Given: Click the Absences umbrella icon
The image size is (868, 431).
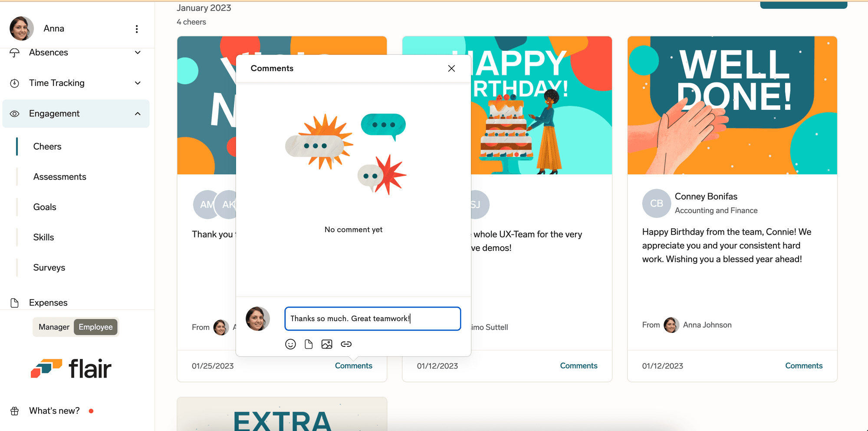Looking at the screenshot, I should click(15, 53).
